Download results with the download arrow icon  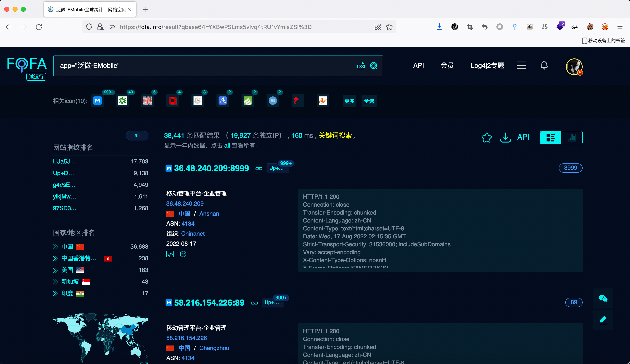click(505, 137)
